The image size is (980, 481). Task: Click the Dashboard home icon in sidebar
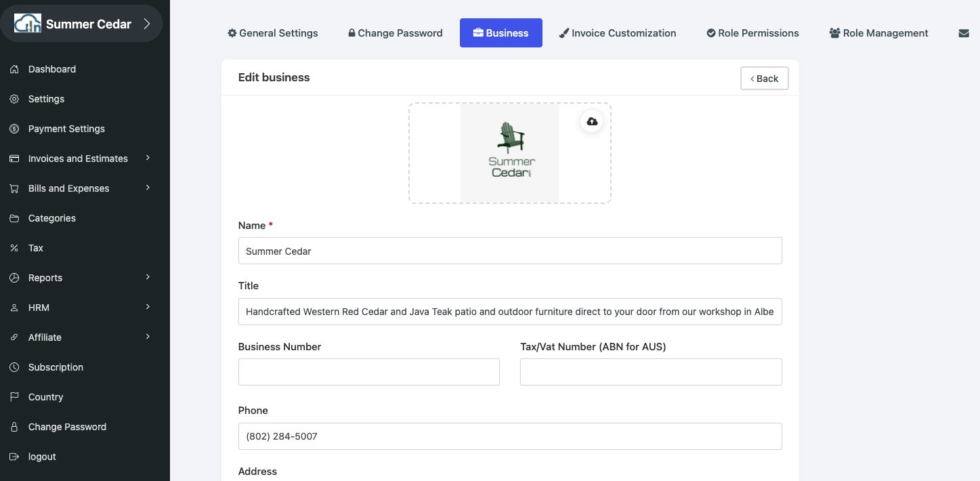pyautogui.click(x=14, y=69)
